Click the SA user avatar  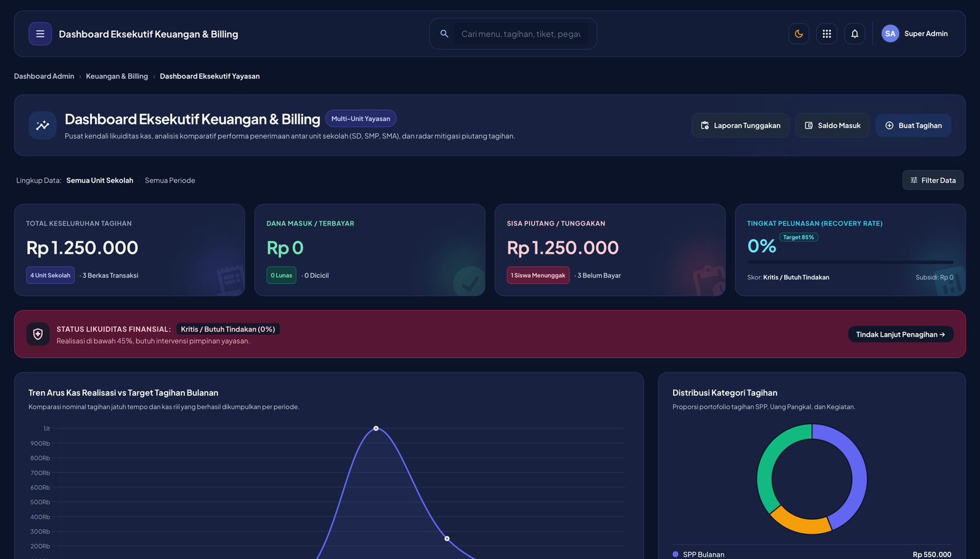890,34
